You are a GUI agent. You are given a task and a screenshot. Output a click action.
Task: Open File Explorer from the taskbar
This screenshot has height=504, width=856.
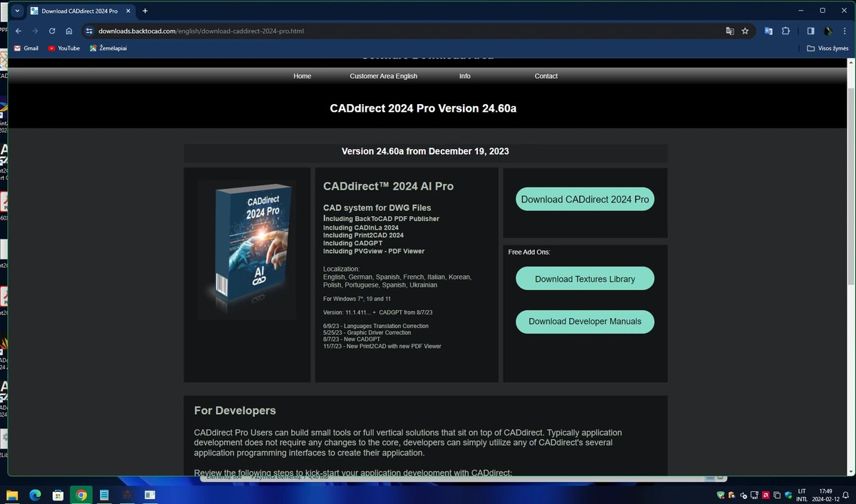(x=12, y=495)
